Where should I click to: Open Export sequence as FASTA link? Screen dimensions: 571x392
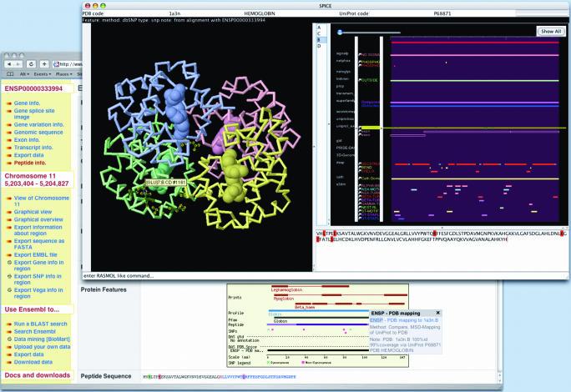click(x=39, y=244)
